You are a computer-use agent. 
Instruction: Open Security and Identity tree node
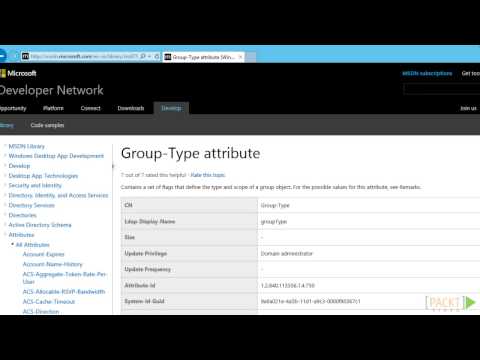pos(35,186)
